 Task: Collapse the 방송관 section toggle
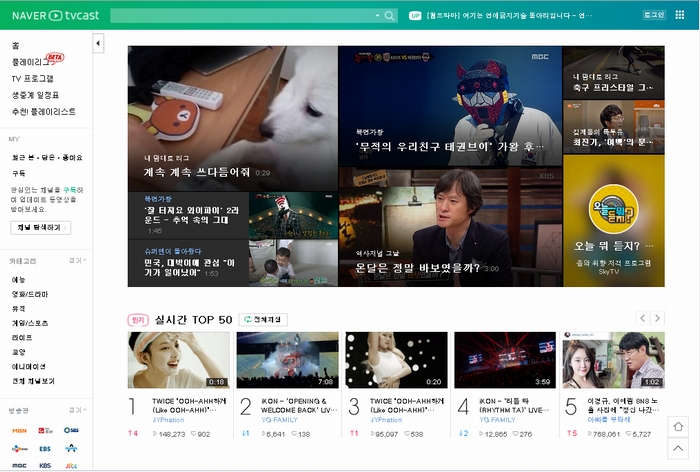78,410
